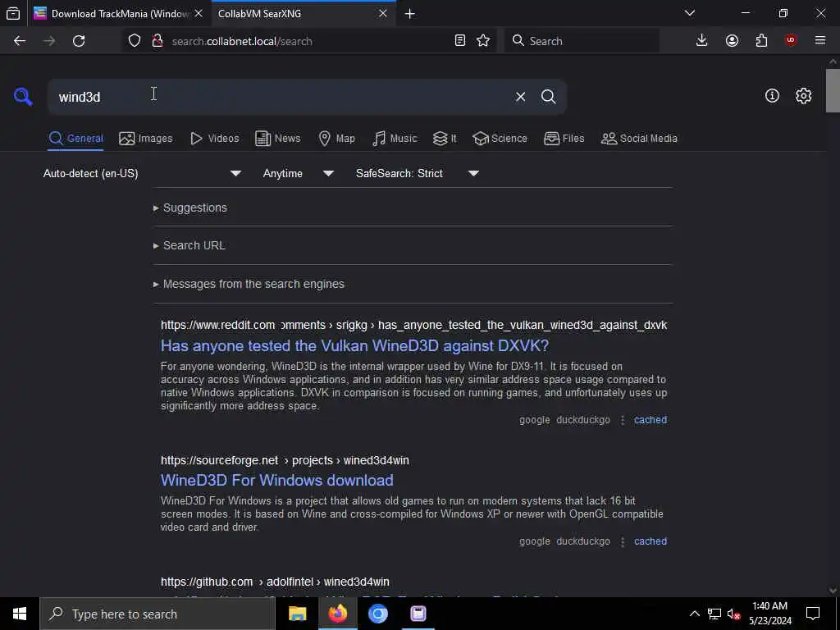
Task: Open Auto-detect (en-US) language dropdown
Action: pos(142,174)
